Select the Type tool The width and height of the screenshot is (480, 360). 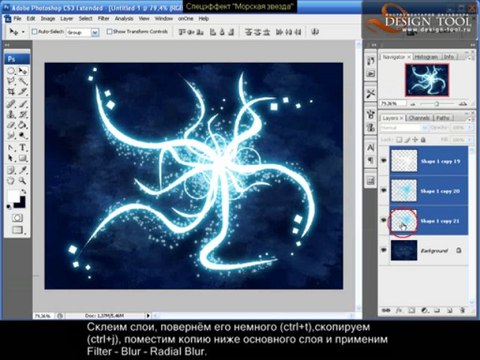(23, 148)
